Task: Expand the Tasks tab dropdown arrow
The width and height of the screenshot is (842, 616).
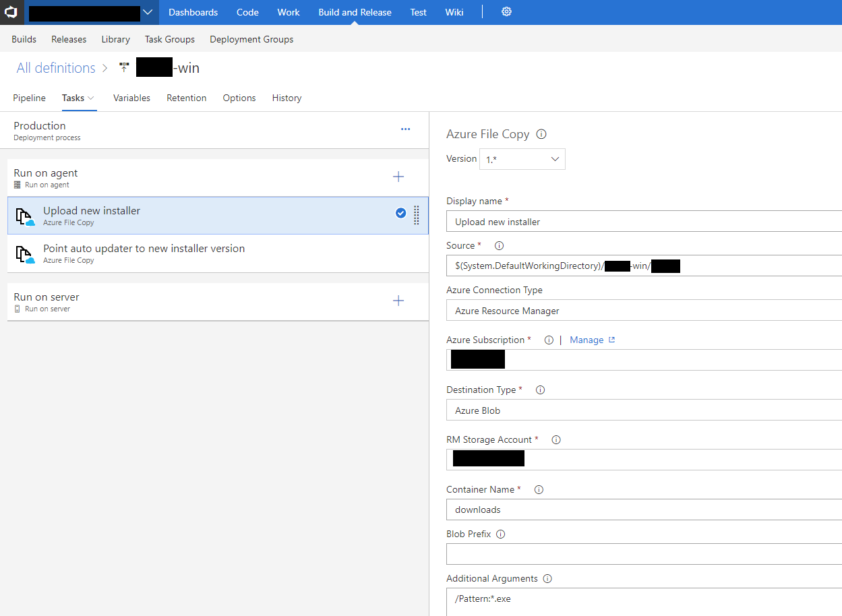Action: tap(91, 98)
